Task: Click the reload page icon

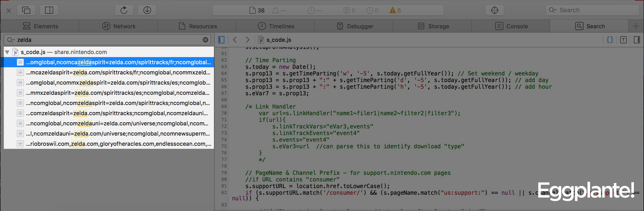Action: click(124, 10)
